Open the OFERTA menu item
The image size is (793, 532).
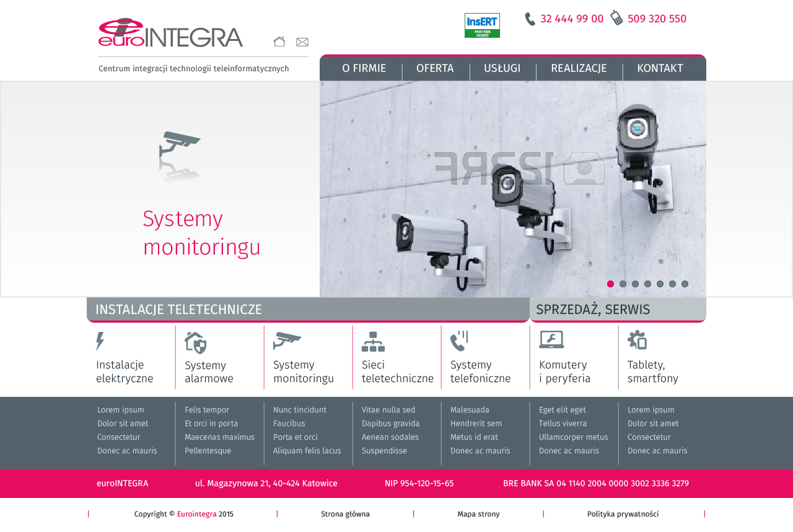435,69
